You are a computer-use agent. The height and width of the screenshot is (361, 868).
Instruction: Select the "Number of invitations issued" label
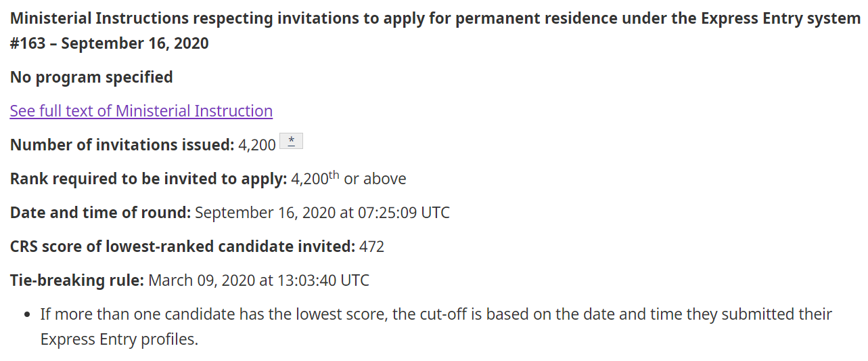pos(122,145)
